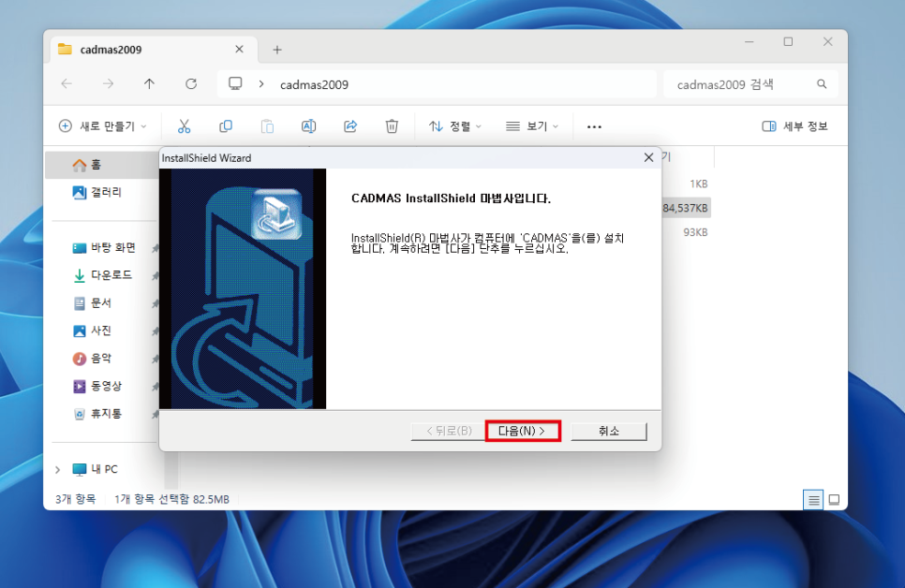Click the Share icon in Explorer toolbar
Viewport: 905px width, 588px height.
(350, 125)
